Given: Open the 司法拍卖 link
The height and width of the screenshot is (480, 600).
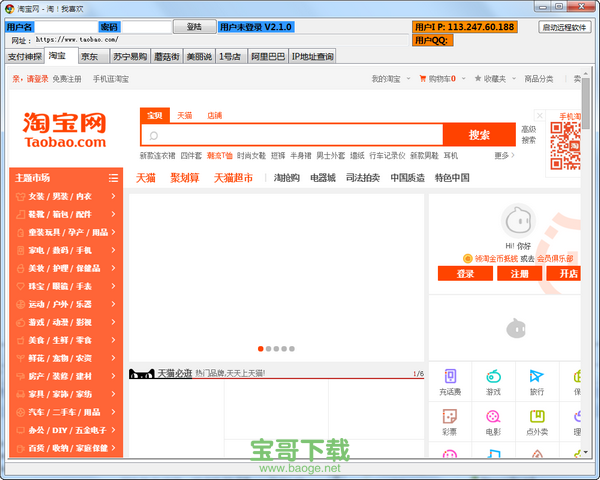Looking at the screenshot, I should click(x=363, y=178).
